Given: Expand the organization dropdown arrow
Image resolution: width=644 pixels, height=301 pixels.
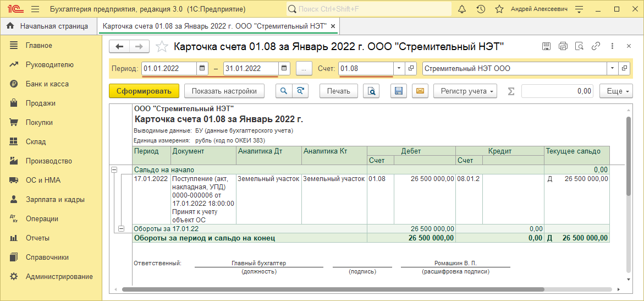Looking at the screenshot, I should [x=613, y=69].
